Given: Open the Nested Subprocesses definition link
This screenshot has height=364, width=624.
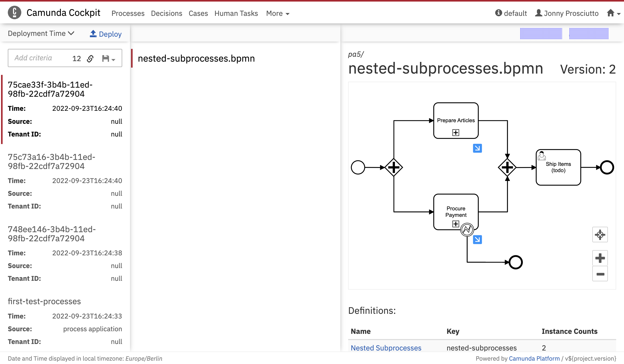Looking at the screenshot, I should [x=386, y=348].
